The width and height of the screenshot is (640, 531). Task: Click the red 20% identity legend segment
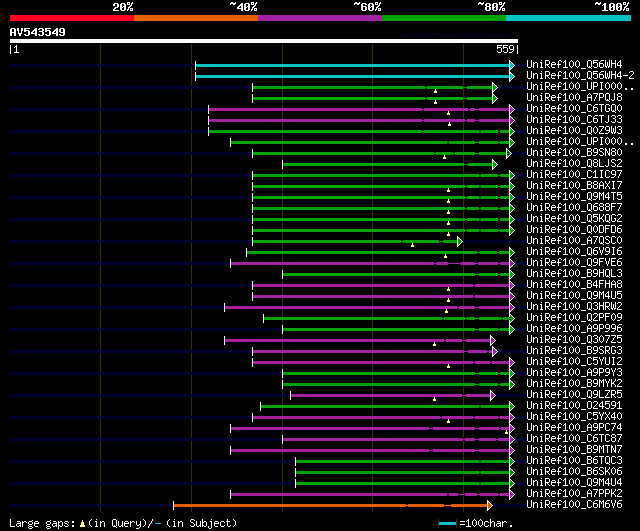(72, 18)
